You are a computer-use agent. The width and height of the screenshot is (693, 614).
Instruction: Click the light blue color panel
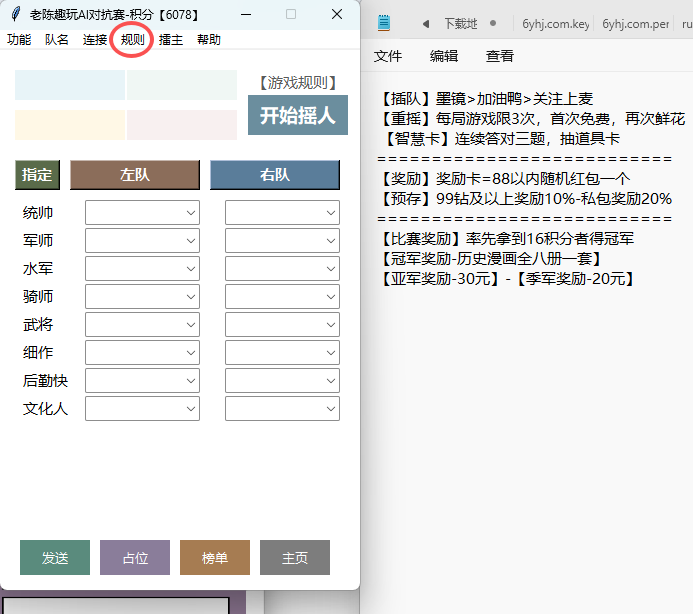click(x=70, y=85)
